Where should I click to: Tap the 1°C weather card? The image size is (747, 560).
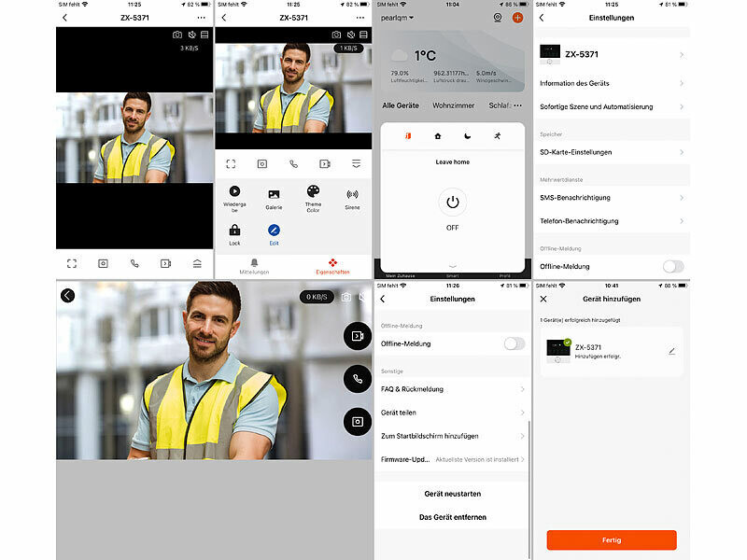click(x=453, y=62)
